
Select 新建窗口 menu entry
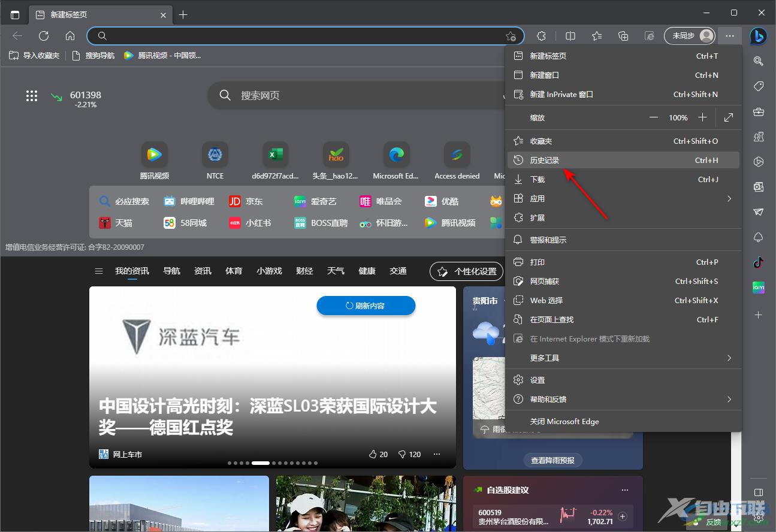[624, 75]
